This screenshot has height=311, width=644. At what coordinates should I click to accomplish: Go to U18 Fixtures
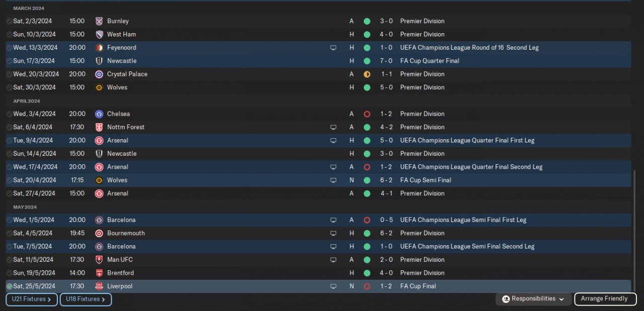pos(86,299)
